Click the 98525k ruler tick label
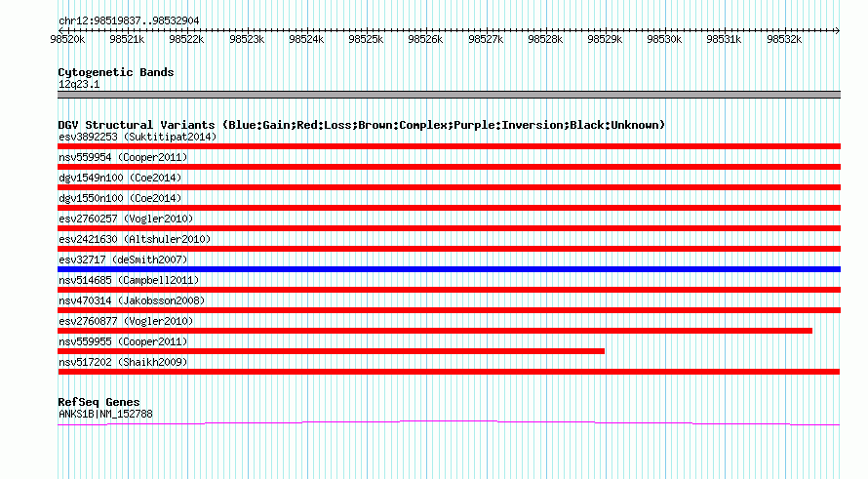 (366, 39)
